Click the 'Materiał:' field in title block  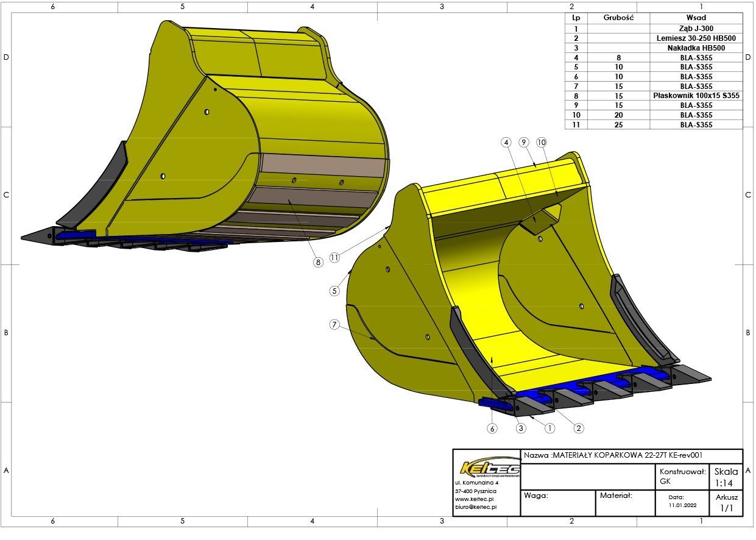(625, 502)
